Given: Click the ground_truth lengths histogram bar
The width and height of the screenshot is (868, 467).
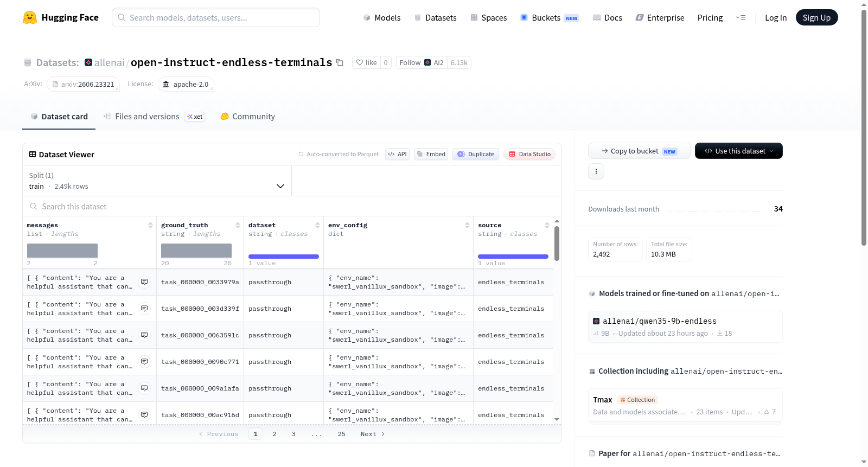Looking at the screenshot, I should [196, 251].
